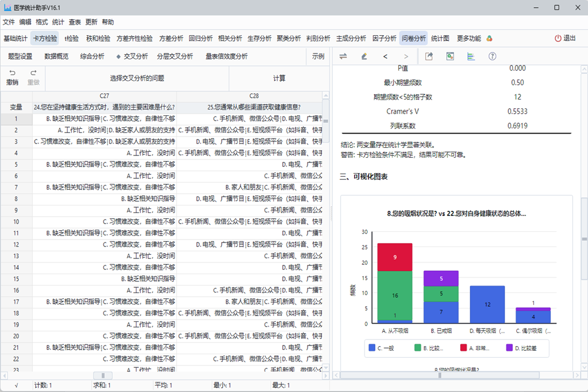
Task: Open the 文件 menu
Action: tap(9, 22)
